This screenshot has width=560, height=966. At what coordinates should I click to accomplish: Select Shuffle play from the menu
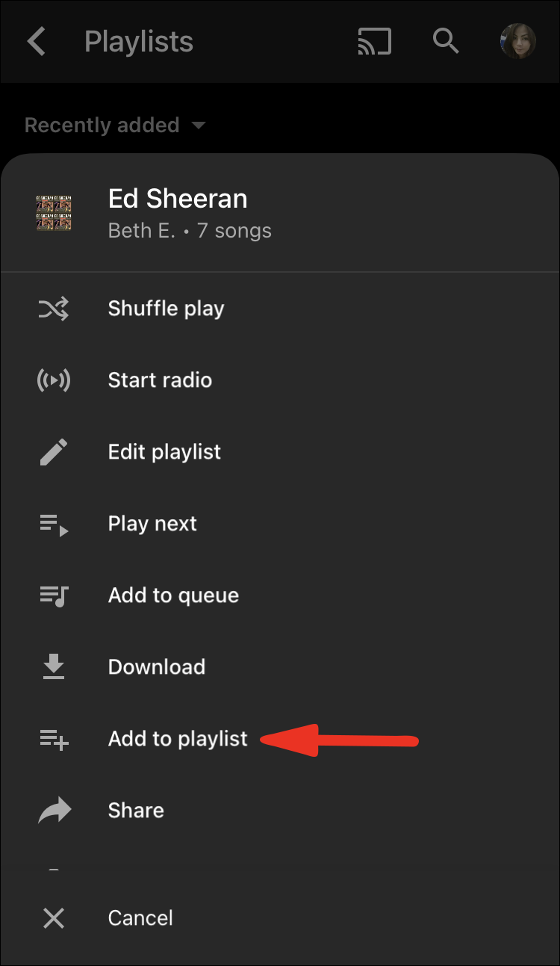point(166,309)
